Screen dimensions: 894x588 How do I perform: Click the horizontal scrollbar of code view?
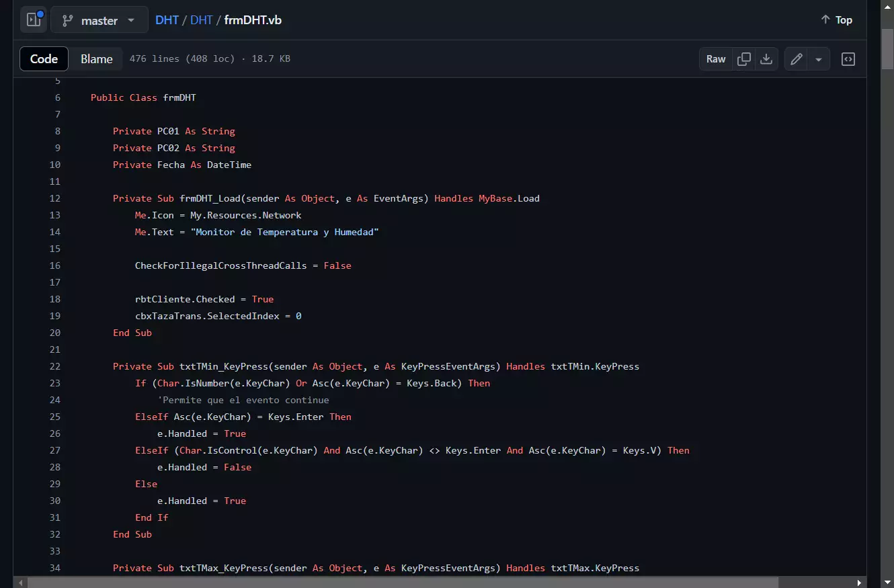(403, 582)
